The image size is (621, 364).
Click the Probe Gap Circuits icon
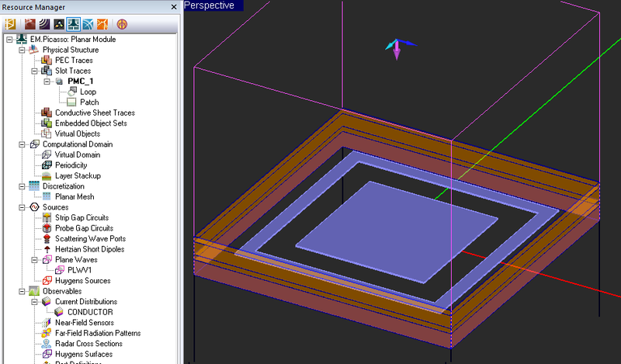(47, 228)
